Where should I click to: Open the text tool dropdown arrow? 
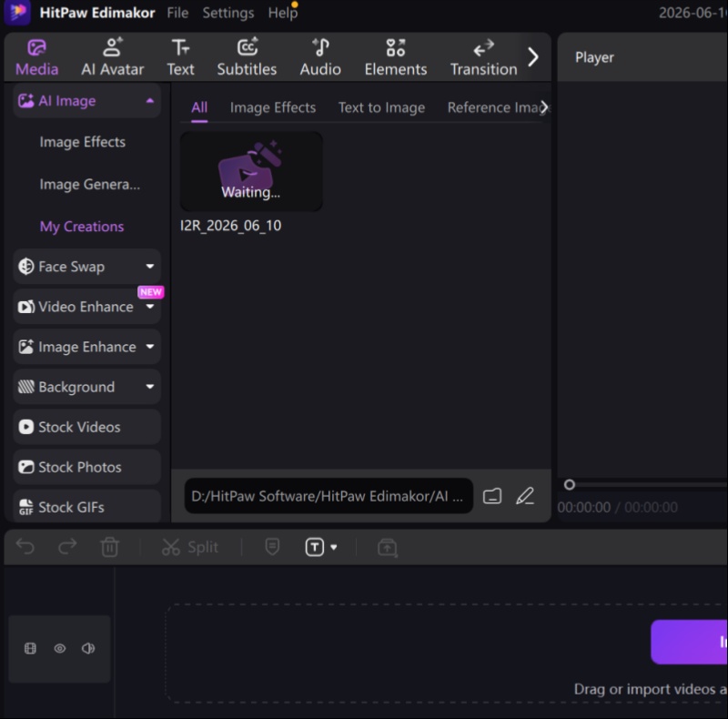tap(333, 548)
